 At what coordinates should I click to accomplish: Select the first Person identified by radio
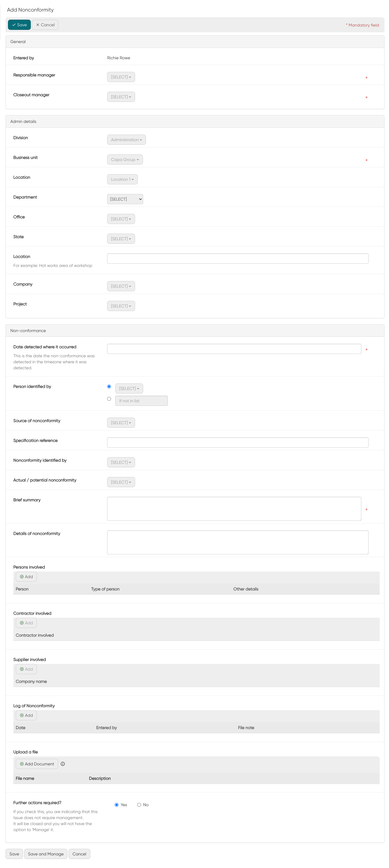tap(109, 387)
